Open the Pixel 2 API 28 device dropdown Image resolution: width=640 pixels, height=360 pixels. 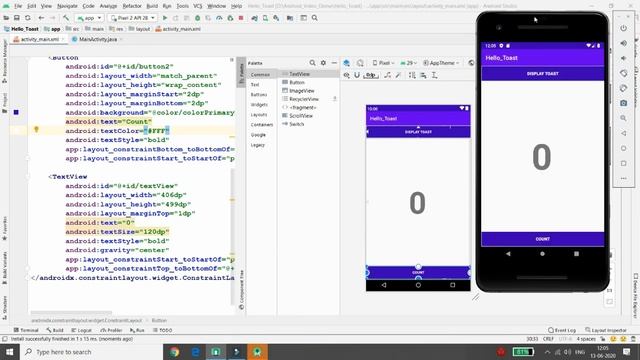pos(133,18)
